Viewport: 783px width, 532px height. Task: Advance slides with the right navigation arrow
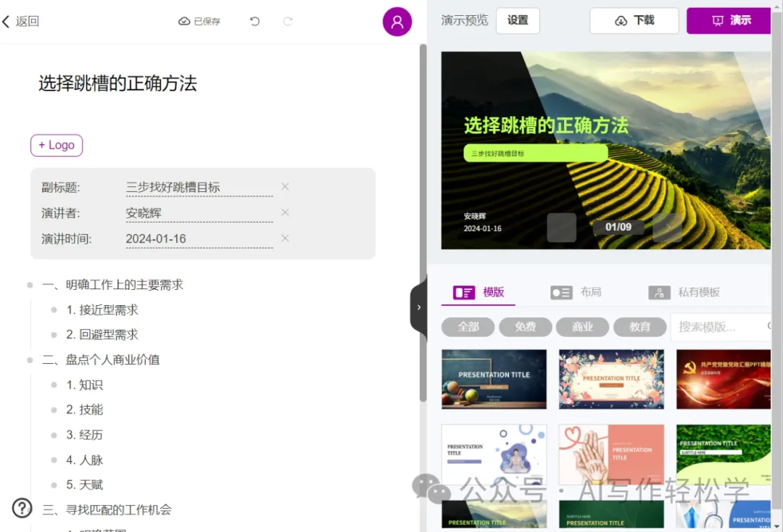(x=666, y=227)
